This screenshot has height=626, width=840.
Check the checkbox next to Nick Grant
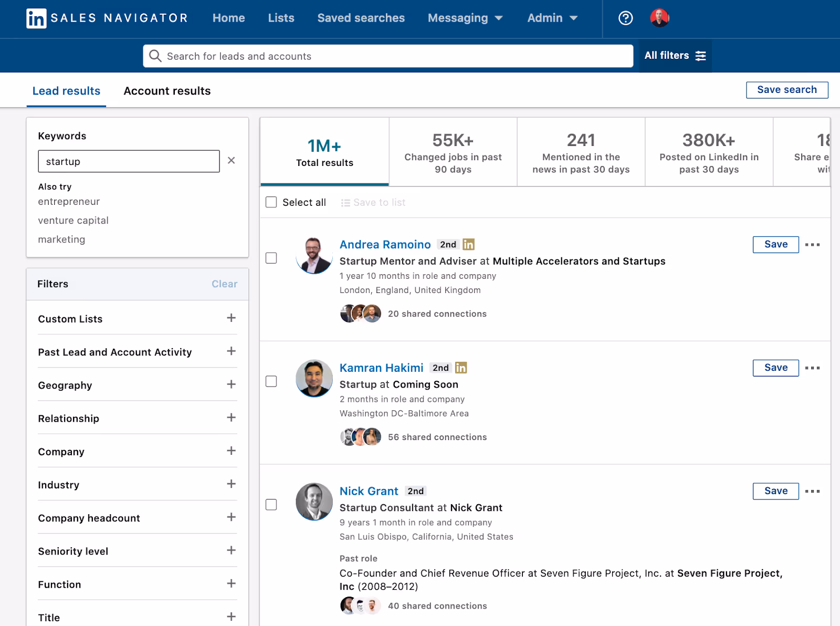tap(271, 505)
